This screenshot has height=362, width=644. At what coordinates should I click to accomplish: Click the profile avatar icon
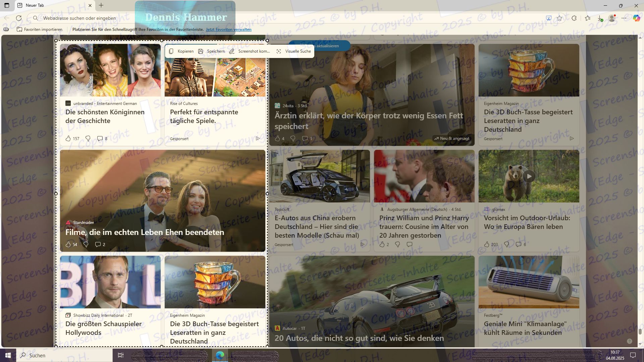point(612,18)
